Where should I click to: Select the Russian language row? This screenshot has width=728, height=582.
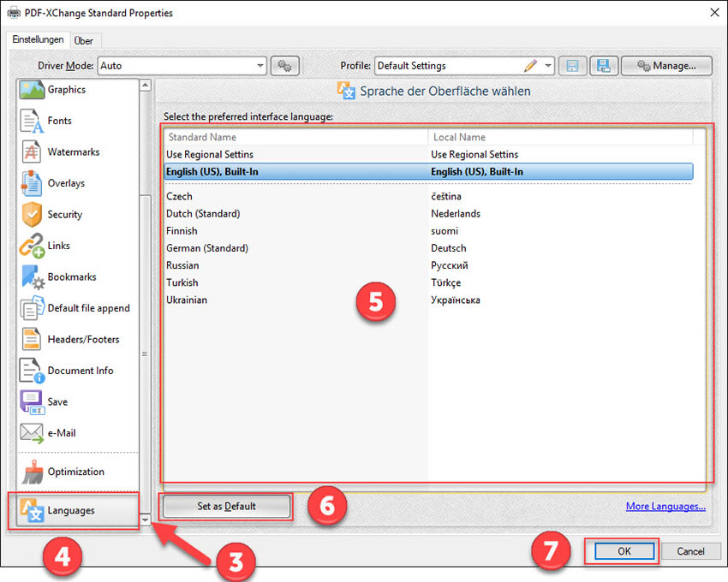pos(429,265)
